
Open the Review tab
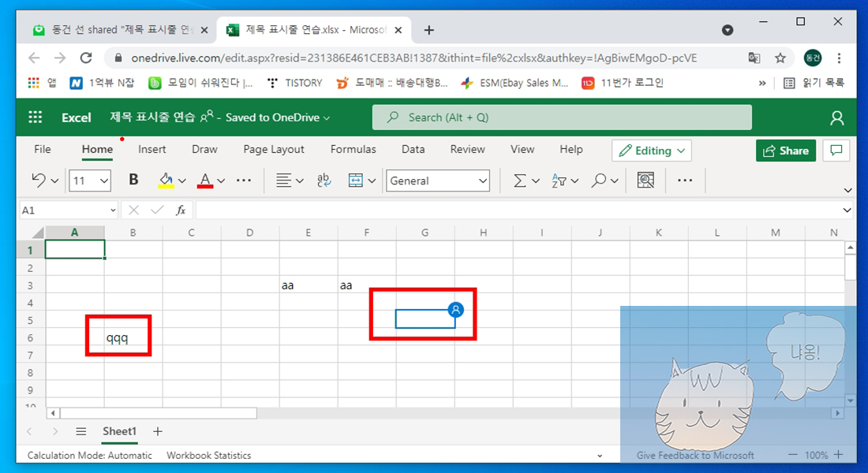click(467, 149)
